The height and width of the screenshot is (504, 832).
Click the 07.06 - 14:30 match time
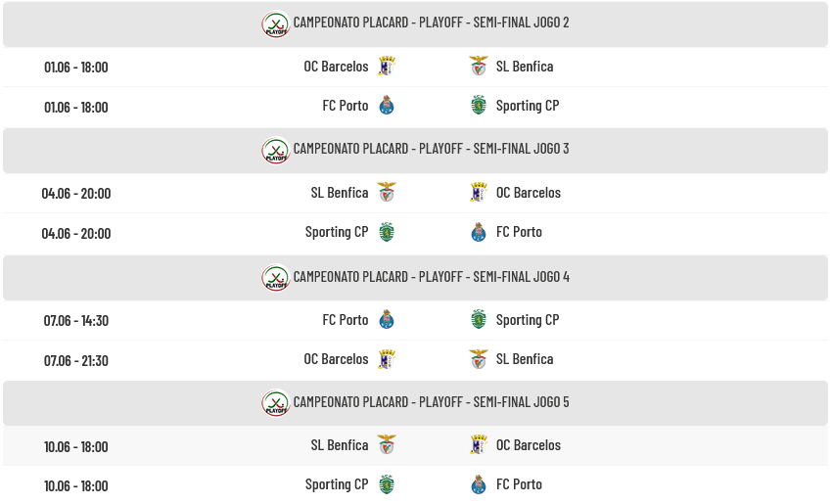coord(76,320)
